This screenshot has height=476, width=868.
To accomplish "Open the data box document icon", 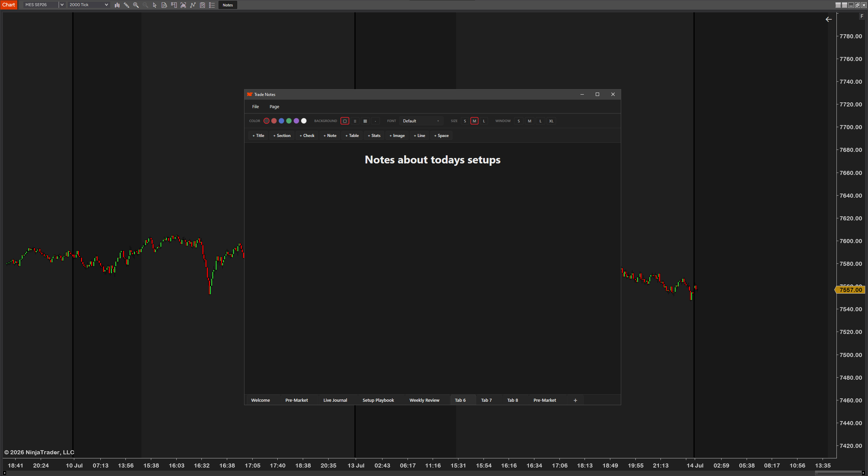I will click(164, 5).
